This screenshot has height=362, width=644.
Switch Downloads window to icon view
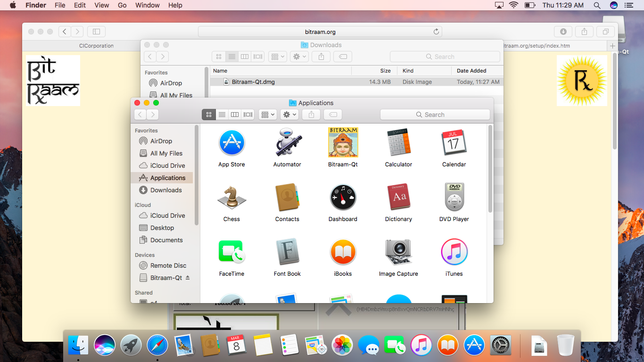pos(219,57)
